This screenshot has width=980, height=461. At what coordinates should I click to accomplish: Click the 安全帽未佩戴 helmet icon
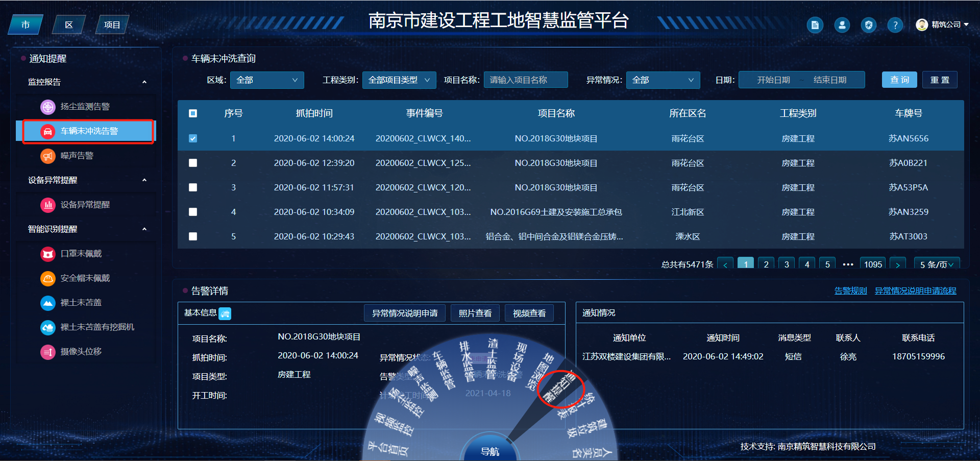[x=48, y=278]
